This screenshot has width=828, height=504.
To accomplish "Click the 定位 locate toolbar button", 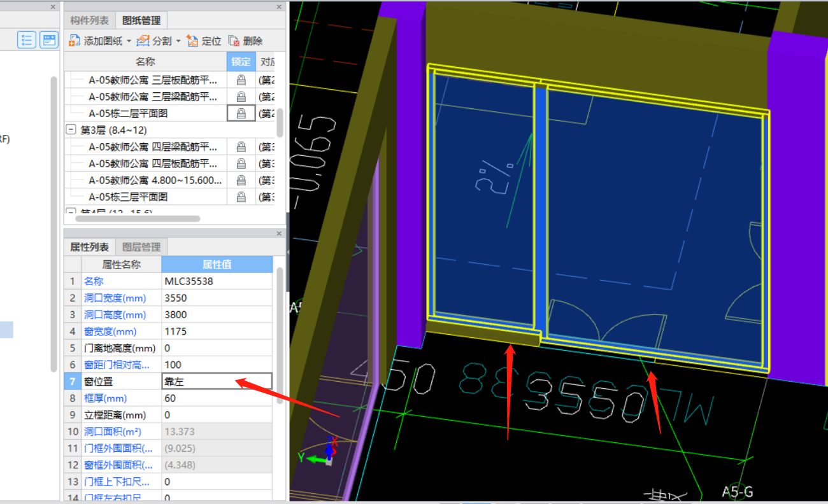I will tap(204, 41).
